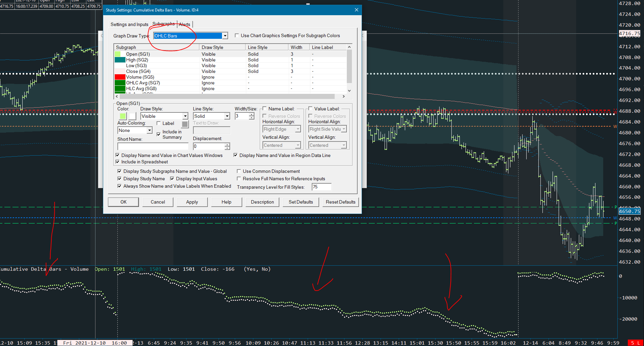Click the subgraph list scroll-up arrow
Screen dimensions: 644x346
(x=349, y=47)
